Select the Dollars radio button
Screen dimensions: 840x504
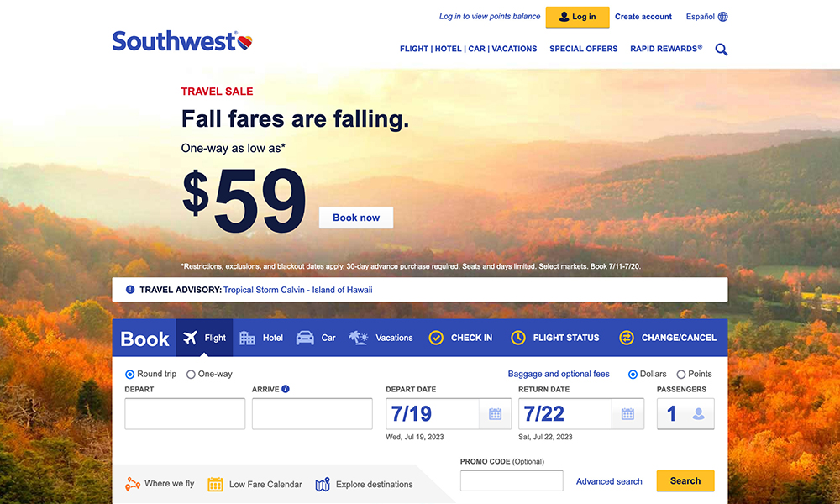tap(633, 375)
